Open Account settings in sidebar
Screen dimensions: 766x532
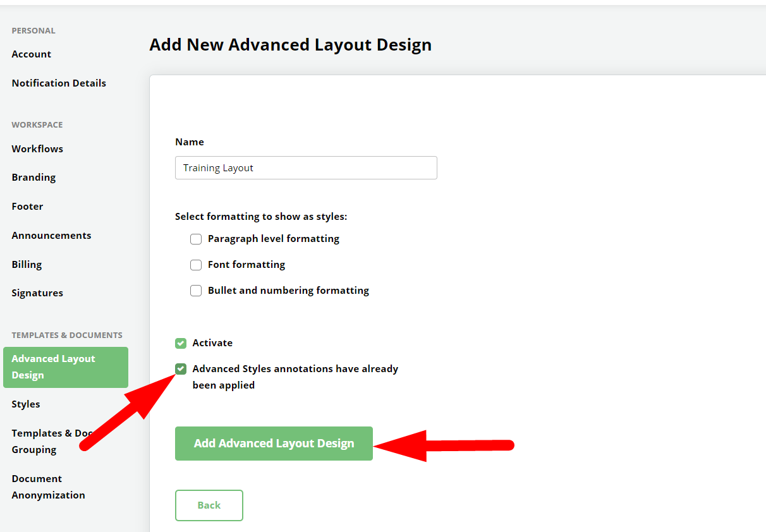(32, 54)
